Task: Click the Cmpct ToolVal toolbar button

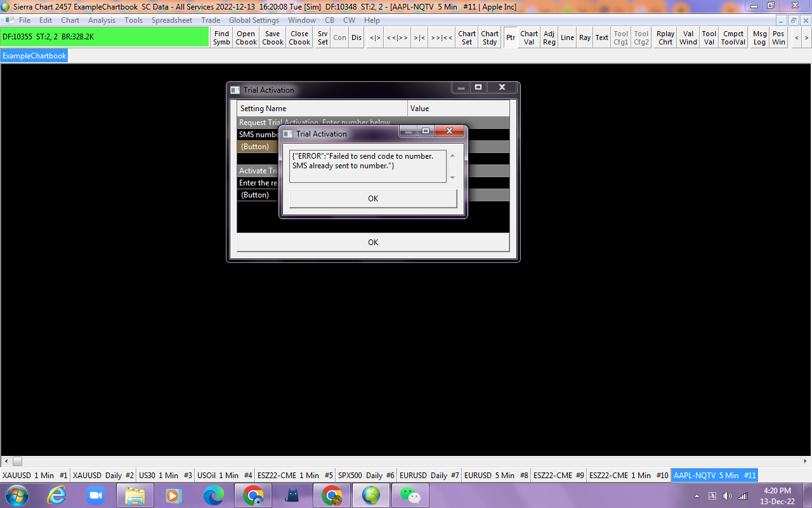Action: tap(733, 37)
